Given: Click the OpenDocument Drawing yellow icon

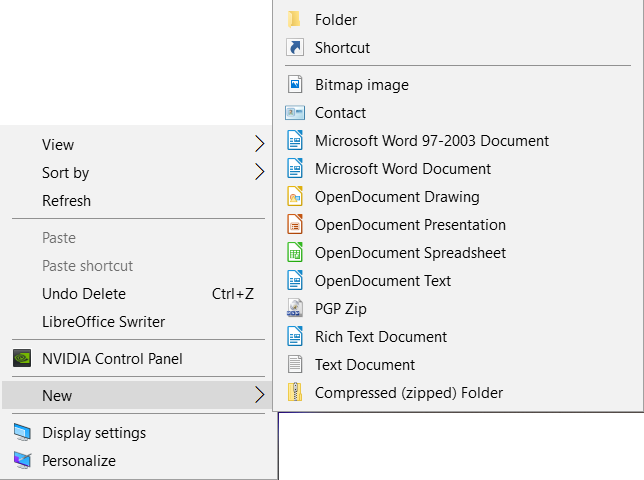Looking at the screenshot, I should coord(295,196).
